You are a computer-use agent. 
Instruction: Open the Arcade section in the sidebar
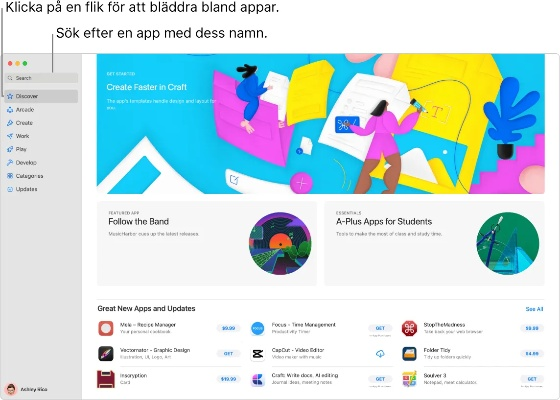[41, 110]
